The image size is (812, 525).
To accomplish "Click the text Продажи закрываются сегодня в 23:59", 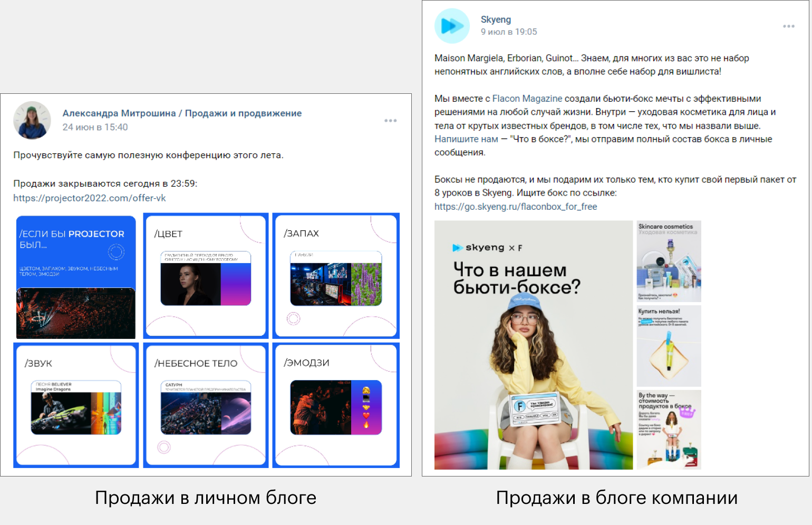I will tap(105, 183).
